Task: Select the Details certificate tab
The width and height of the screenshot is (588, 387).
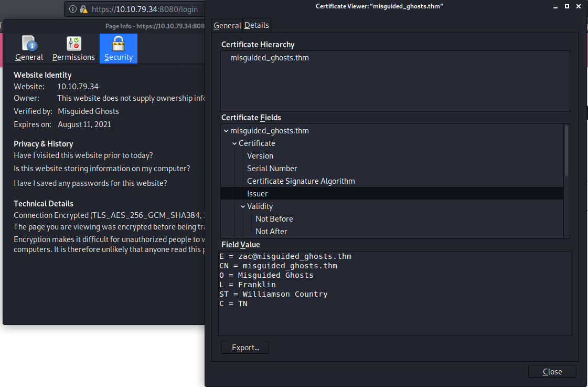Action: point(256,25)
